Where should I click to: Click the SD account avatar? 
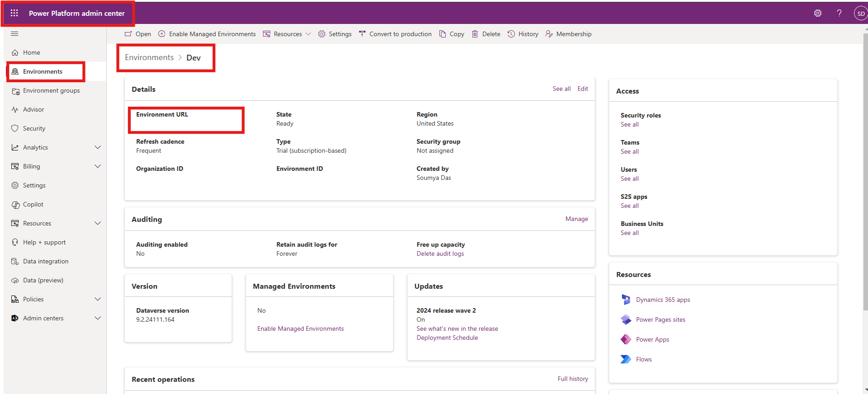[x=860, y=14]
